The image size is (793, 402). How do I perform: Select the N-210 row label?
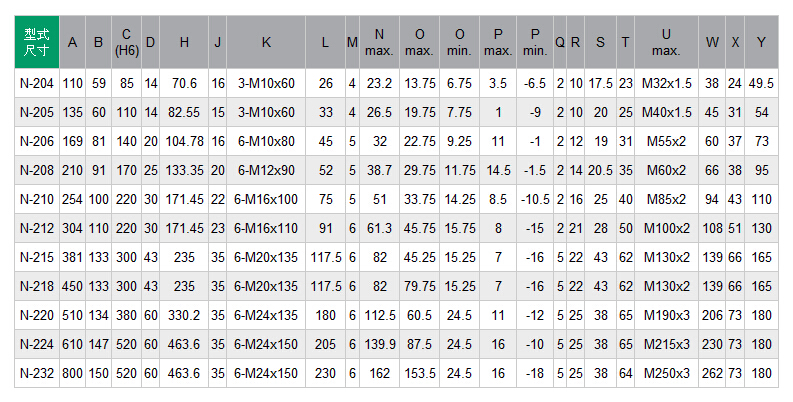click(38, 199)
